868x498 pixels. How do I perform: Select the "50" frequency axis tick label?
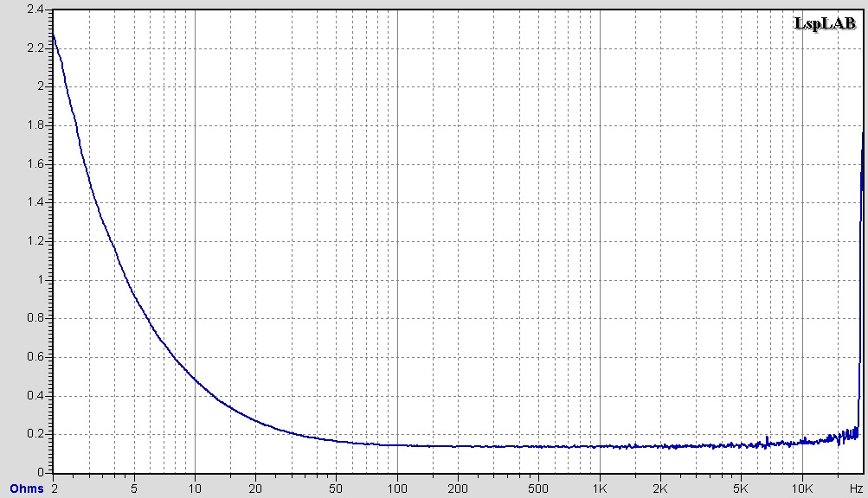pyautogui.click(x=336, y=488)
